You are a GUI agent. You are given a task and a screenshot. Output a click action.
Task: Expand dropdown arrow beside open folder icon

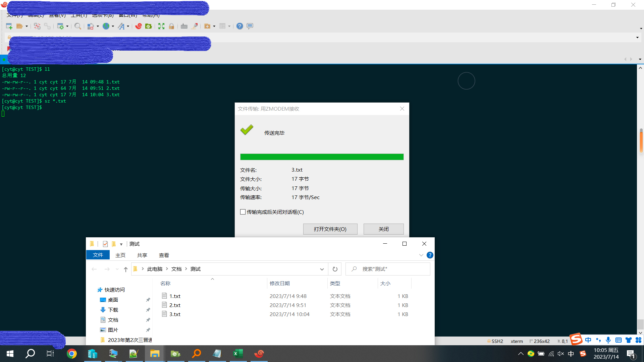coord(27,26)
